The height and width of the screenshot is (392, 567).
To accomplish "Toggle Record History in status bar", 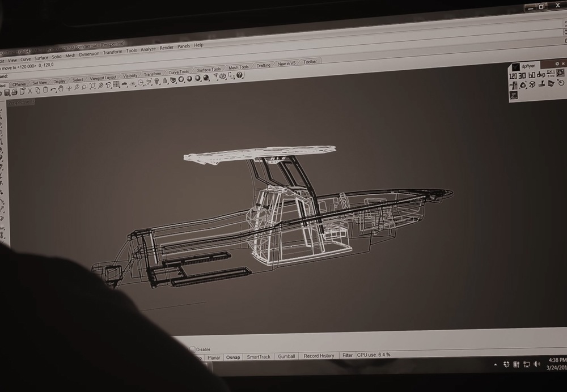I will click(319, 356).
